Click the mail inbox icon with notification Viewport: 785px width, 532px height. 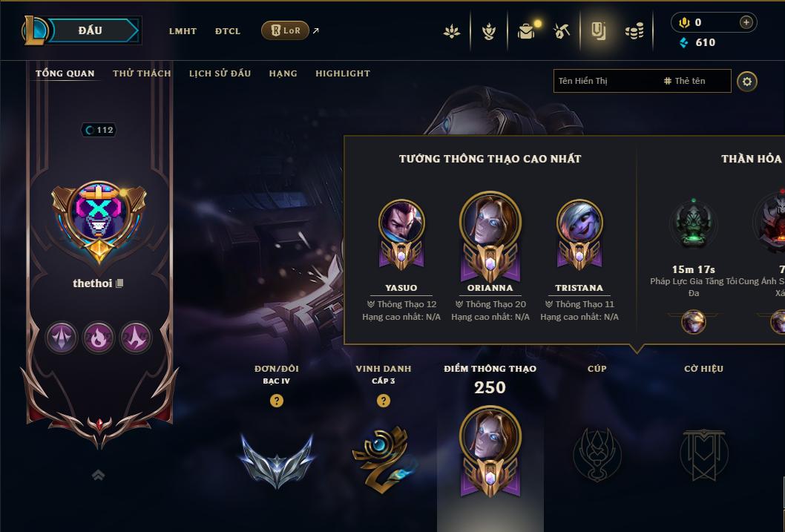pos(526,31)
